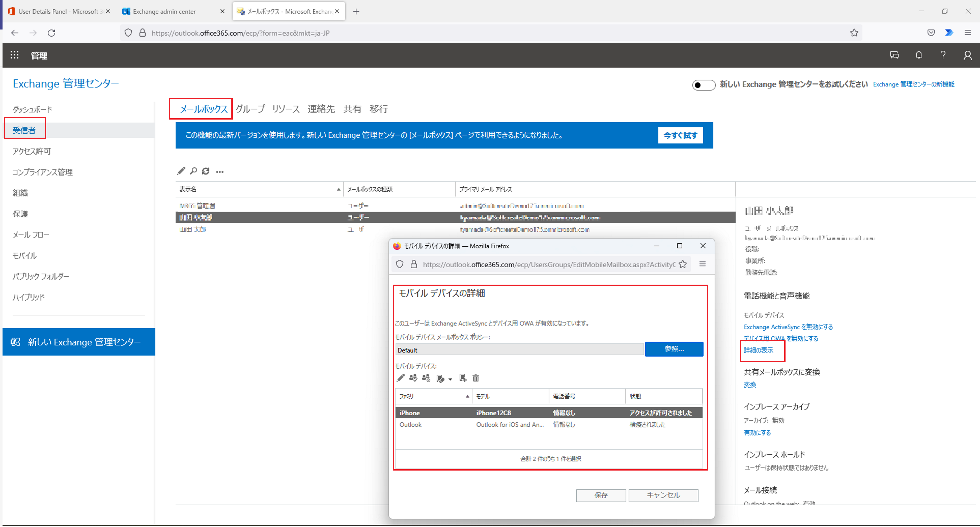
Task: Open the user account icon in header
Action: point(968,55)
